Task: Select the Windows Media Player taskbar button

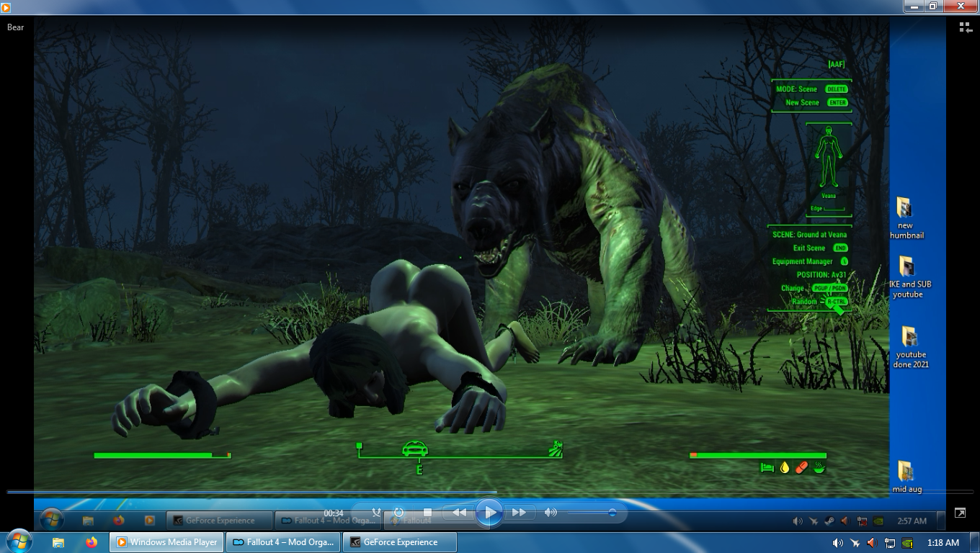Action: click(x=166, y=542)
